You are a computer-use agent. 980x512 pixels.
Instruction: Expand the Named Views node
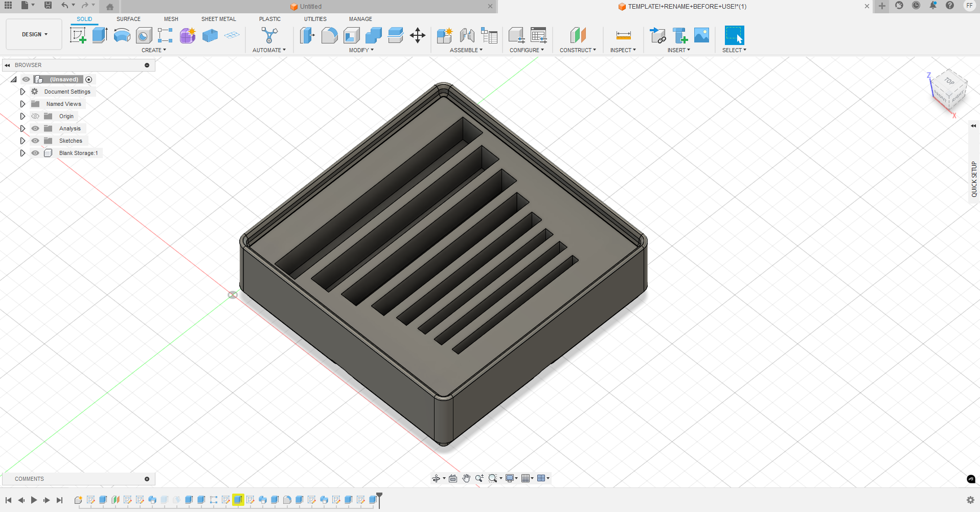22,104
